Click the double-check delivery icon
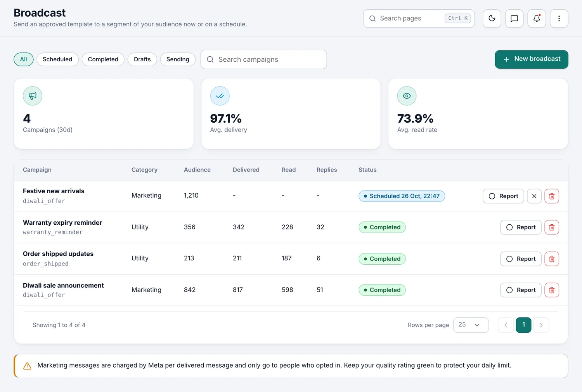Viewport: 582px width, 392px height. click(x=220, y=96)
